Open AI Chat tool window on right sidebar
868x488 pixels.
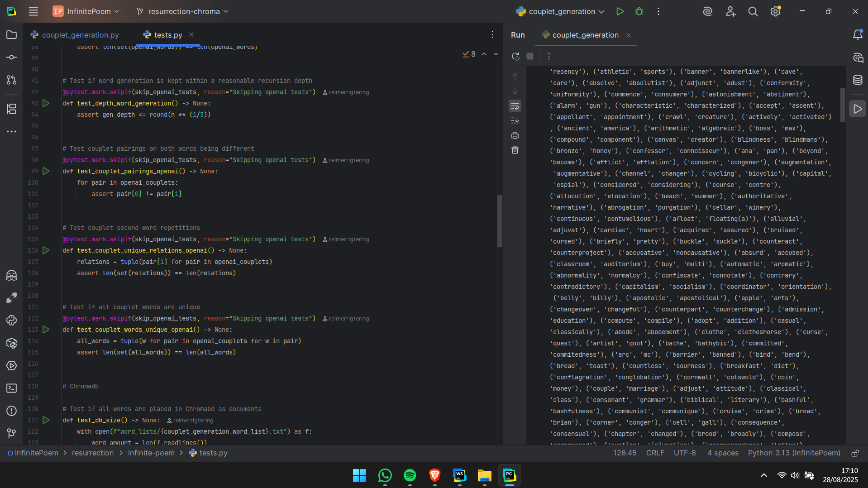[x=858, y=57]
